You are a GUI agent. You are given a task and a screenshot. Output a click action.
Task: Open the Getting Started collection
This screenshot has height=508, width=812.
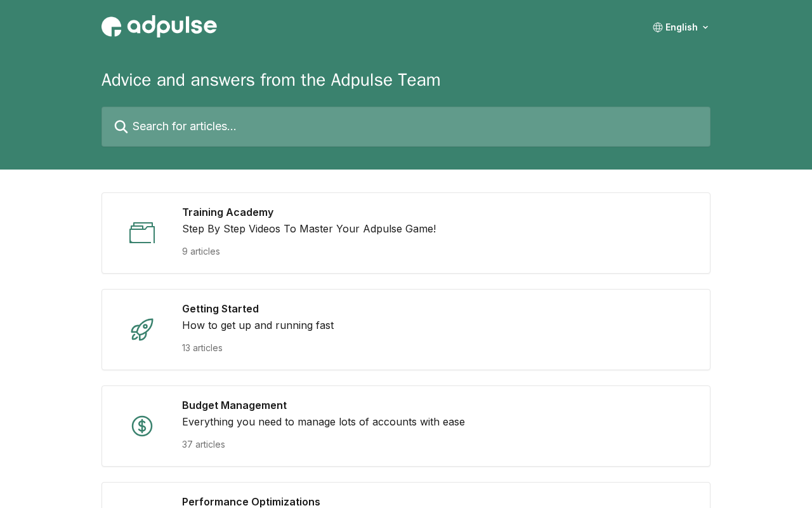(220, 309)
